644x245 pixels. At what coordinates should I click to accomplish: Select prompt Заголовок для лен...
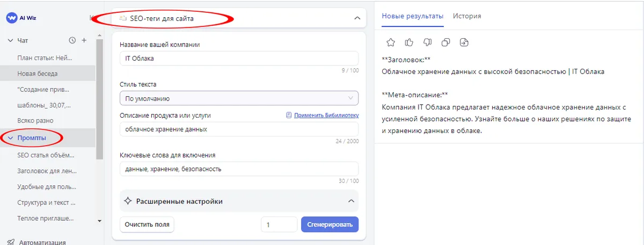click(46, 171)
